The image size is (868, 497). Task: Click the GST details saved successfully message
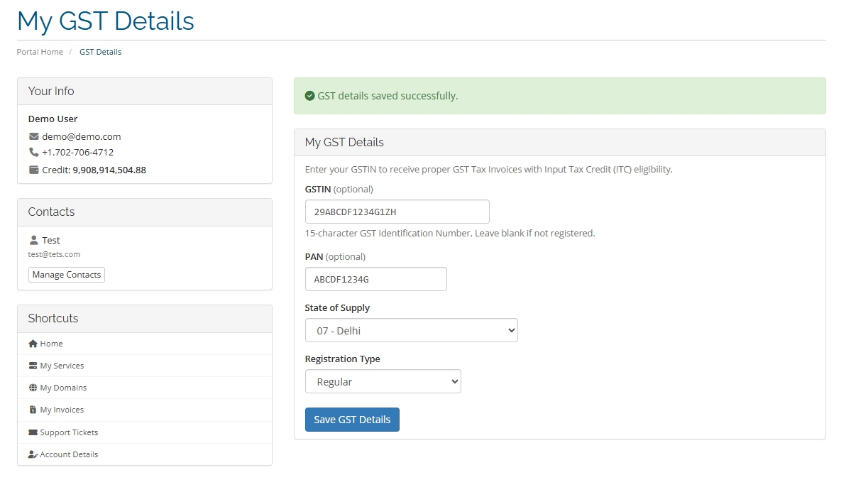coord(388,96)
